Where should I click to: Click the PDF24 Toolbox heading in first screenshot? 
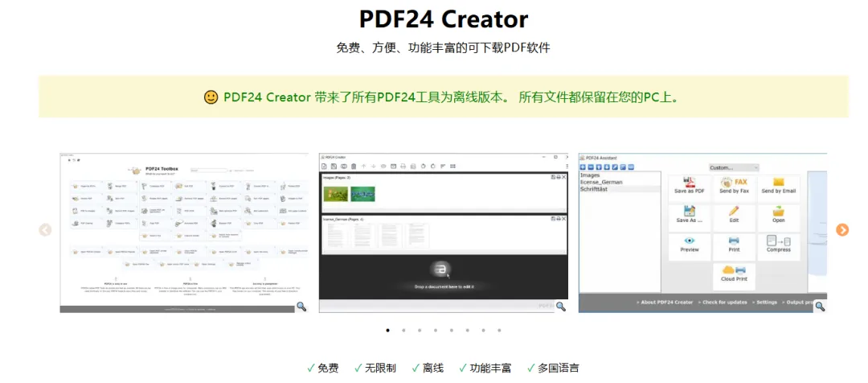(x=162, y=168)
